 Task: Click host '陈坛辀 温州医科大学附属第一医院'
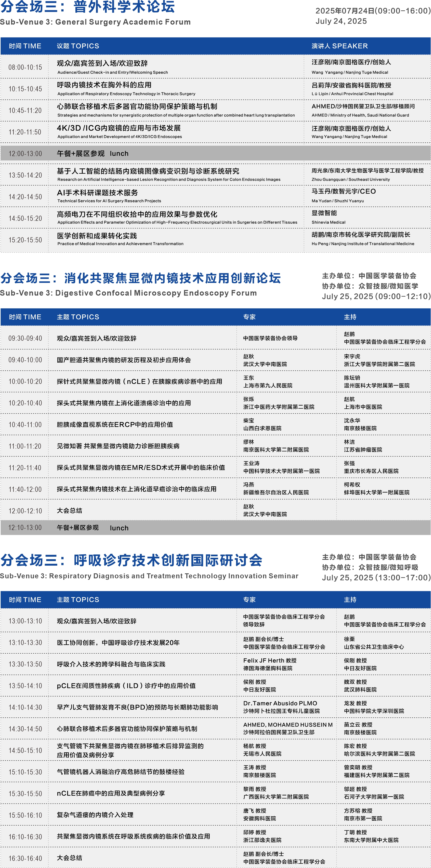point(377,382)
